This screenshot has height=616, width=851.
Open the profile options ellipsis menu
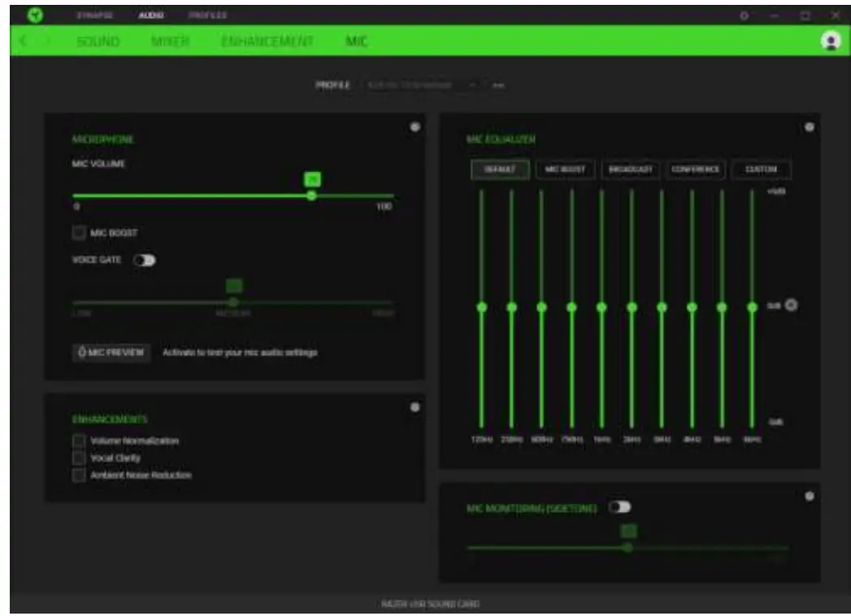coord(498,85)
